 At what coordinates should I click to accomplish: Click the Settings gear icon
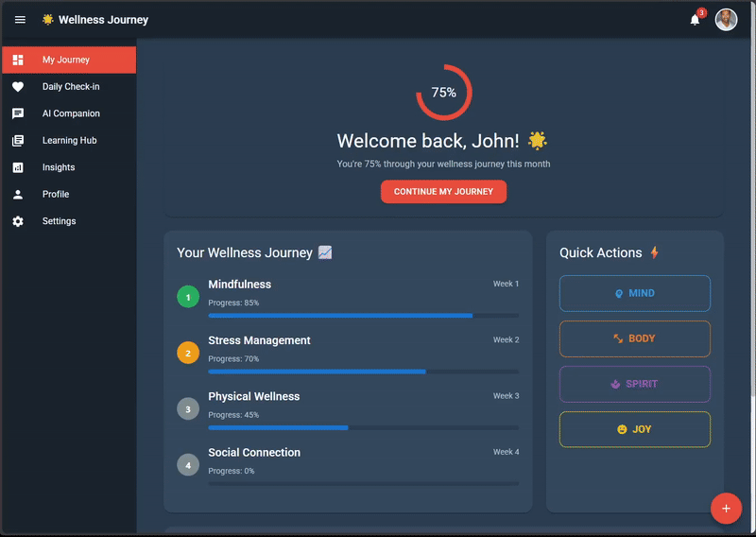pos(18,221)
